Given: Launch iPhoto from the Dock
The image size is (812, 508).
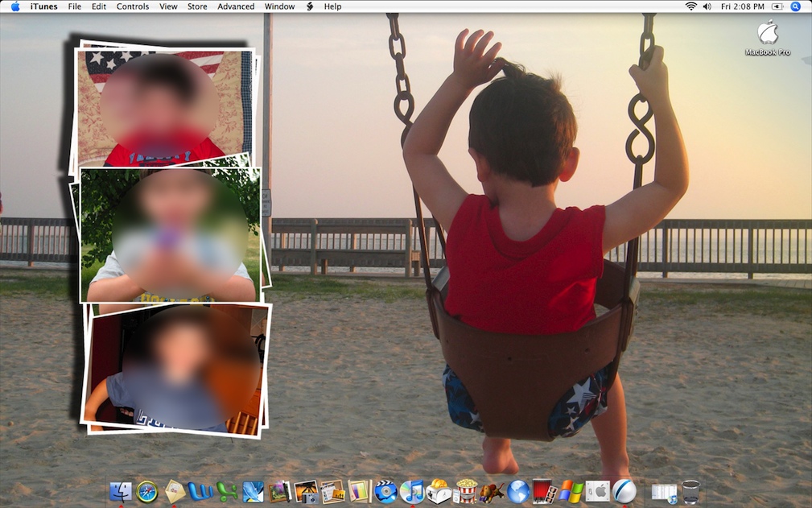Looking at the screenshot, I should coord(306,491).
